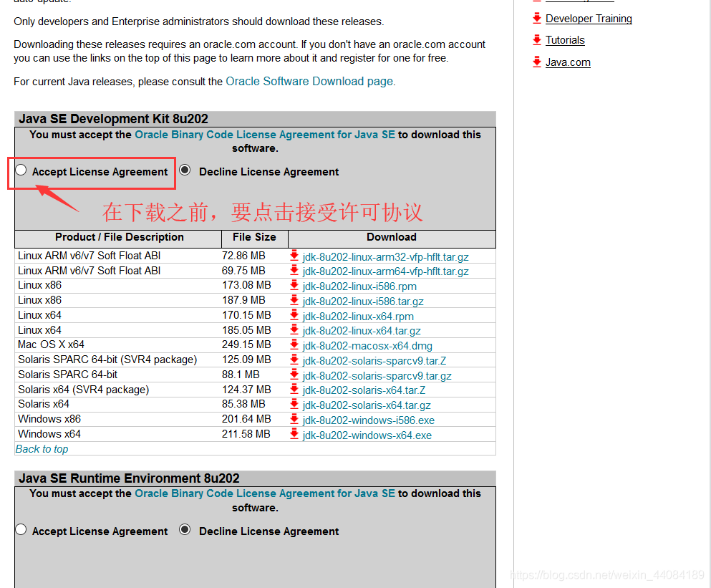Click download icon beside jdk-8u202-windows-i586.exe
Viewport: 711px width, 588px height.
pyautogui.click(x=294, y=419)
